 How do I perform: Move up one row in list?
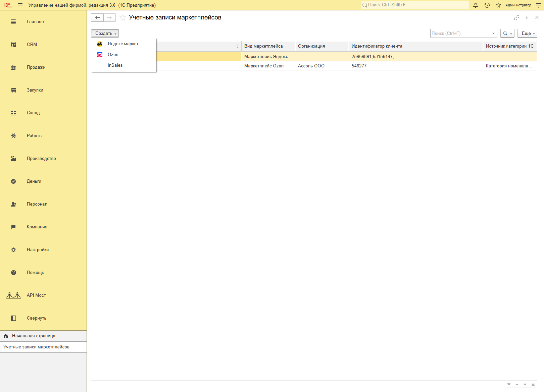click(517, 385)
